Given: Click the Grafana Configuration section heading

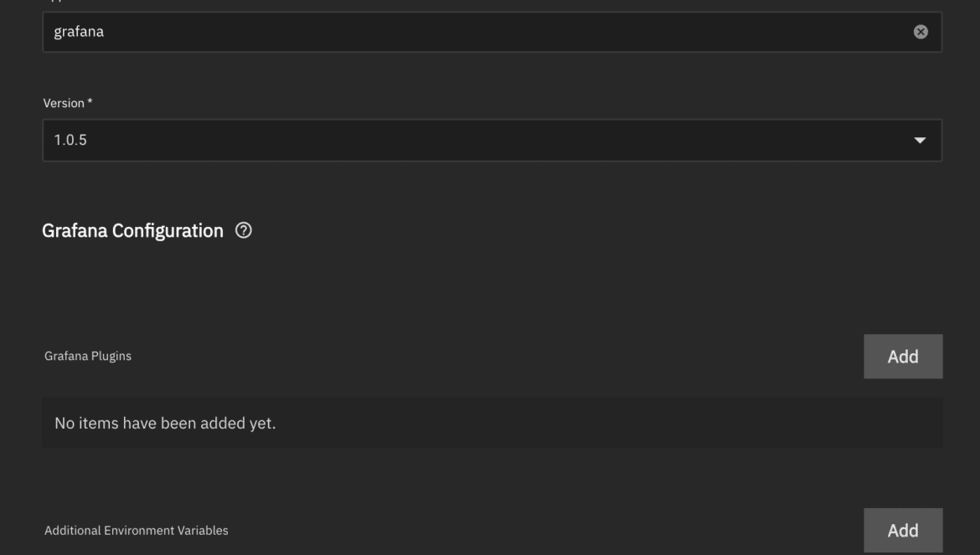Looking at the screenshot, I should coord(132,231).
